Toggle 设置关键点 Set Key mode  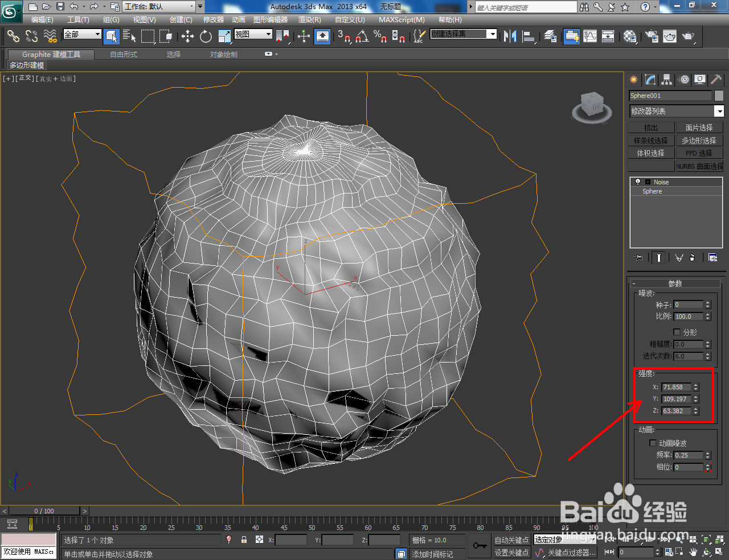[511, 553]
